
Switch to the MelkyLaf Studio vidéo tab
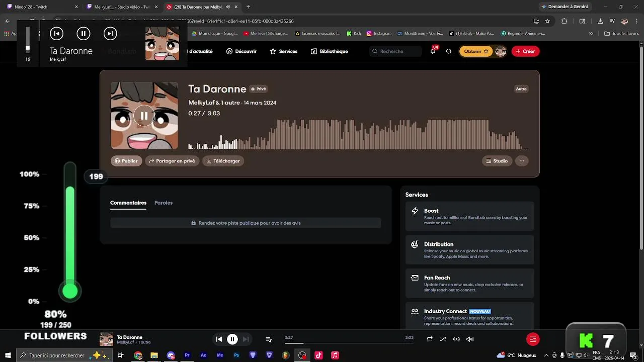[x=121, y=7]
